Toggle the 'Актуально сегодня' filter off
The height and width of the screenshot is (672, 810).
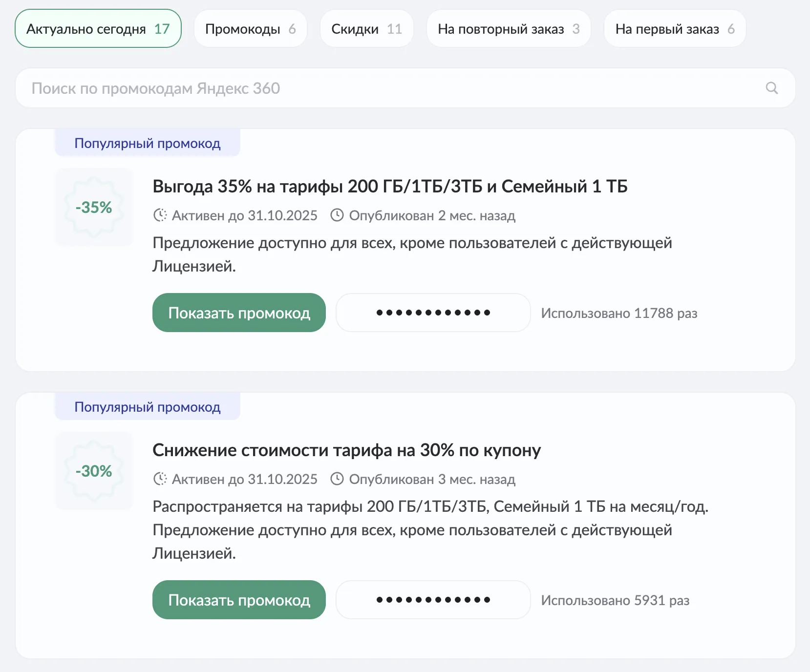coord(98,28)
